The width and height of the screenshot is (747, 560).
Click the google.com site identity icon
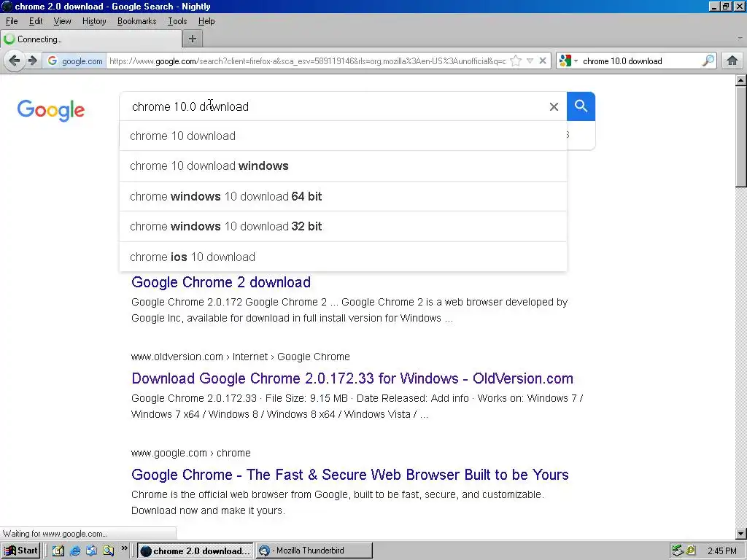click(75, 61)
